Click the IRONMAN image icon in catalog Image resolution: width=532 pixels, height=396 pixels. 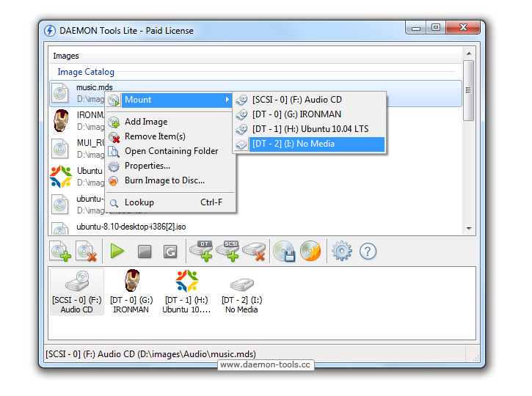tap(61, 121)
